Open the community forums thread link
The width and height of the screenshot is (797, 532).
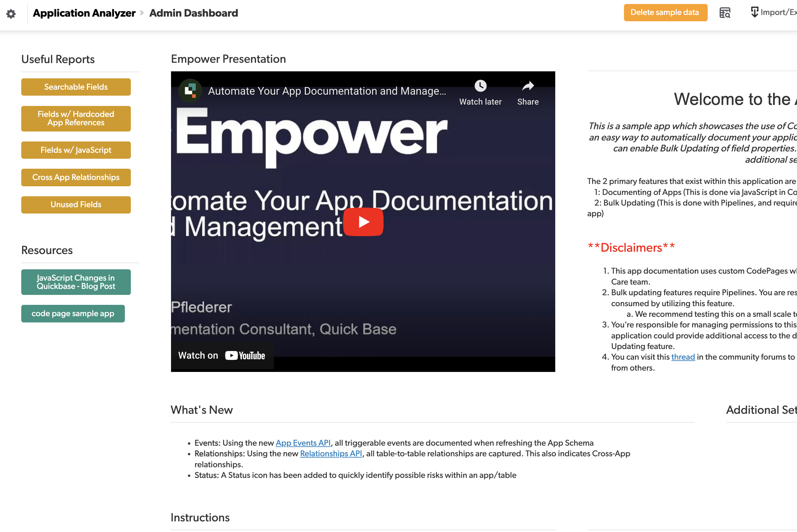click(683, 357)
